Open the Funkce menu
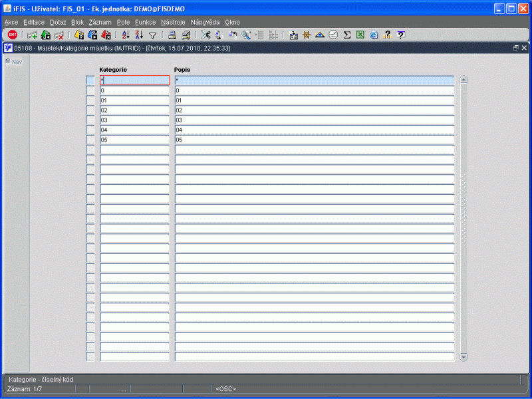Viewport: 532px width, 399px height. (145, 22)
